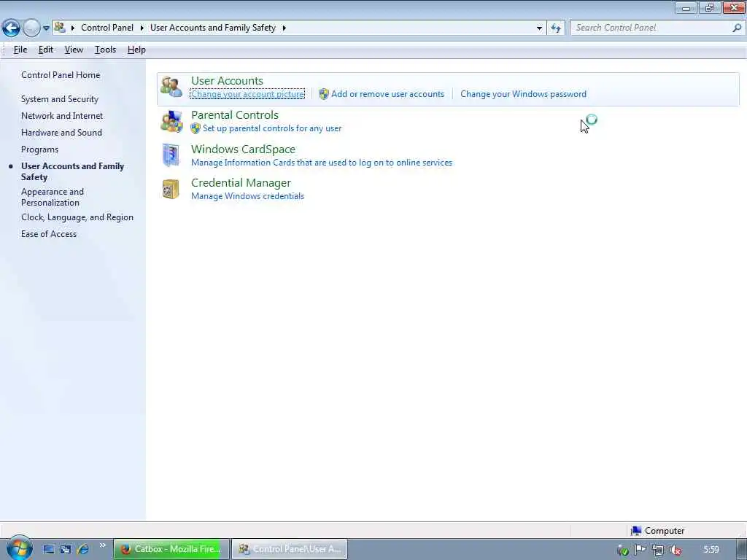Screen dimensions: 747x560
Task: Click the green check security tray icon
Action: [x=622, y=551]
